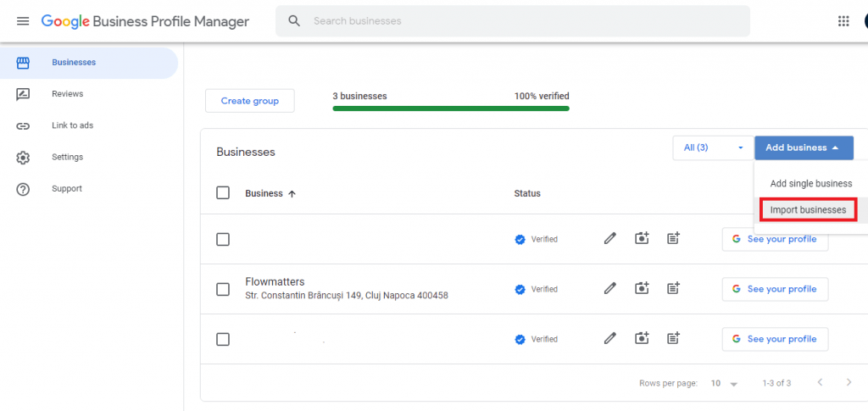Open the Reviews sidebar item
The width and height of the screenshot is (868, 411).
tap(89, 94)
